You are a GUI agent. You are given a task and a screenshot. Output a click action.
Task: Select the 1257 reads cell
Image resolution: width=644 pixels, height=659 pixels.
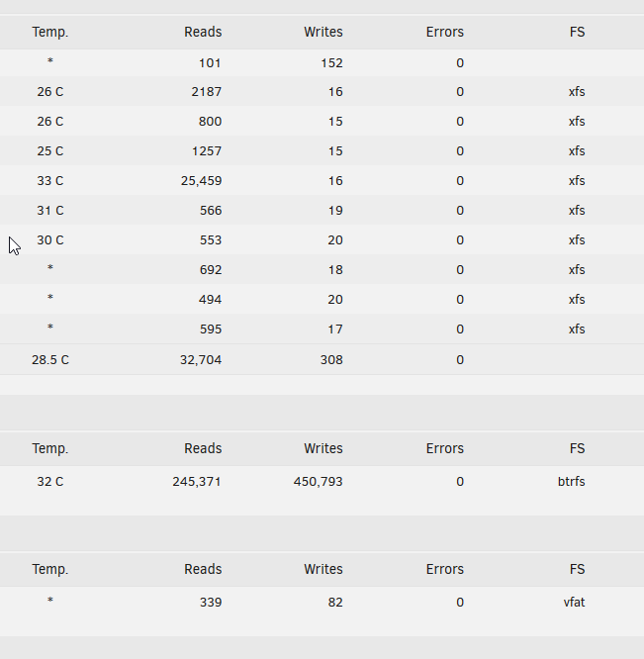click(x=207, y=150)
